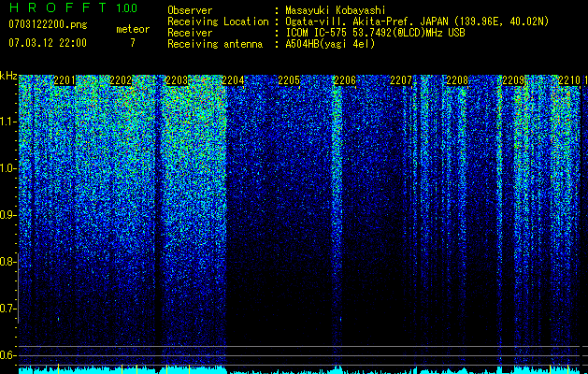Click the Receiver label
Screen dimensions: 588x374
coord(190,33)
